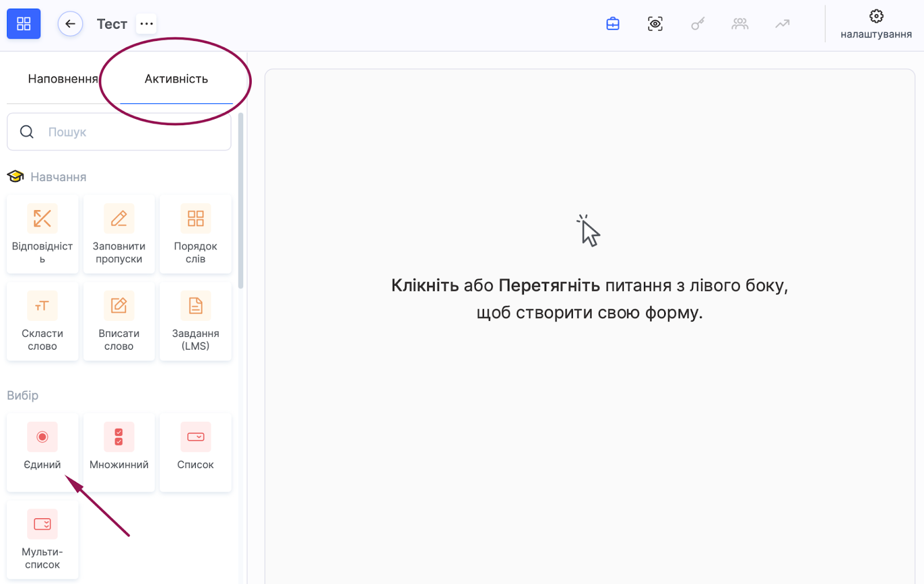This screenshot has height=584, width=924.
Task: Click the key access icon
Action: (x=698, y=24)
